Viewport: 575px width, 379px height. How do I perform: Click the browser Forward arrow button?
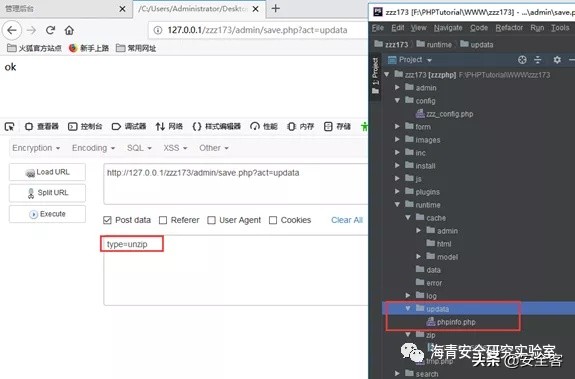pos(31,30)
